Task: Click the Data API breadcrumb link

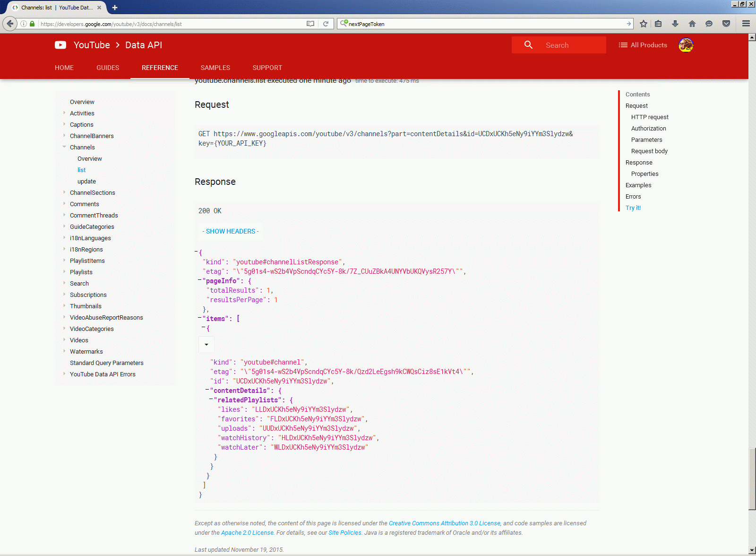Action: pos(144,45)
